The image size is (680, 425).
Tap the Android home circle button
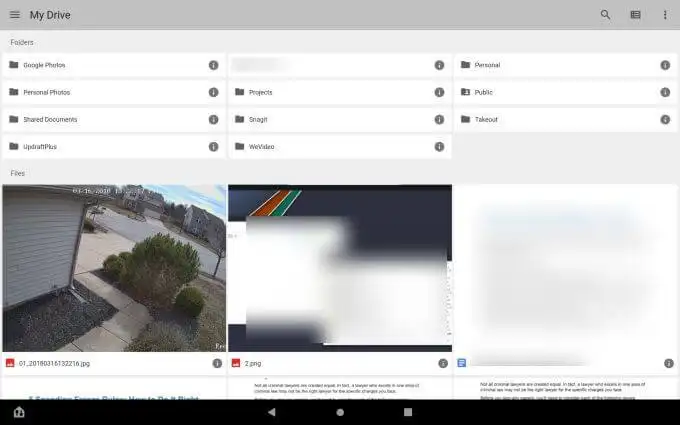(x=340, y=412)
